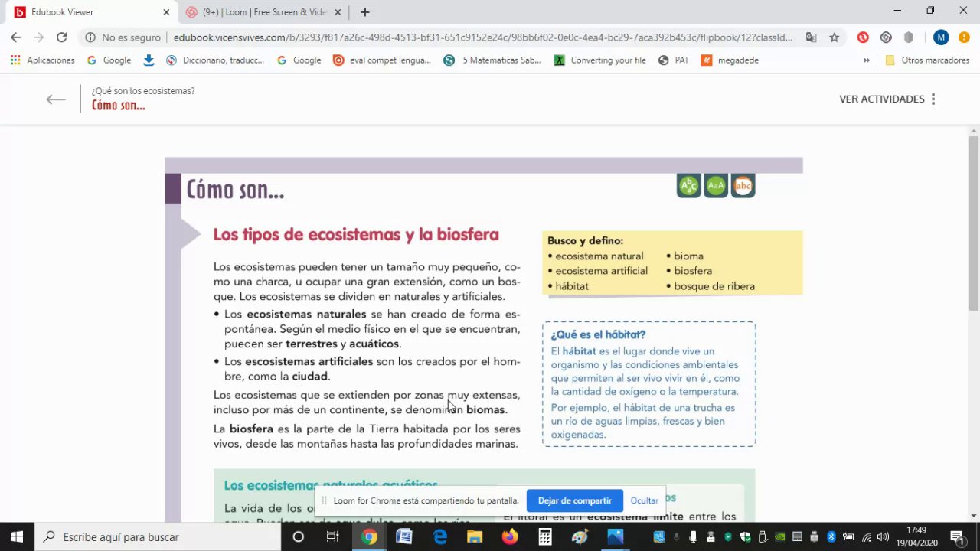Screen dimensions: 980x551
Task: Open the Chrome profile 'M' avatar
Action: [941, 37]
